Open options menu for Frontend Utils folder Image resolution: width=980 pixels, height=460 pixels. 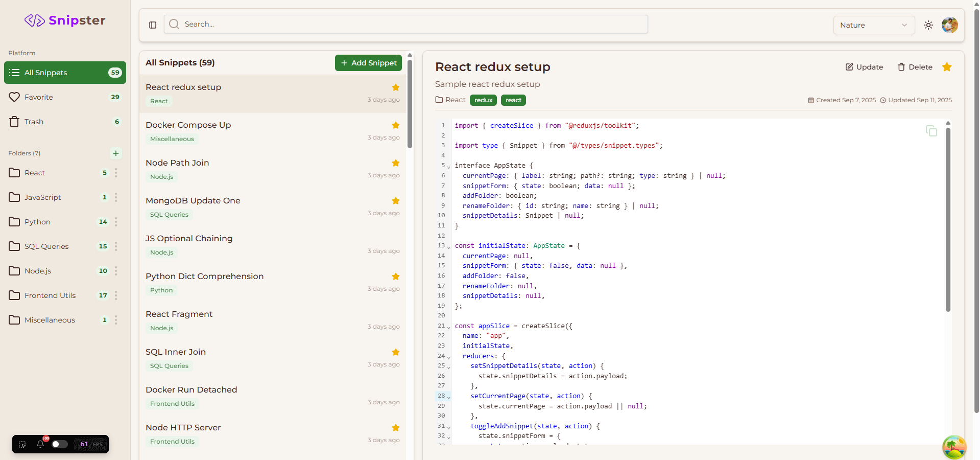point(116,295)
